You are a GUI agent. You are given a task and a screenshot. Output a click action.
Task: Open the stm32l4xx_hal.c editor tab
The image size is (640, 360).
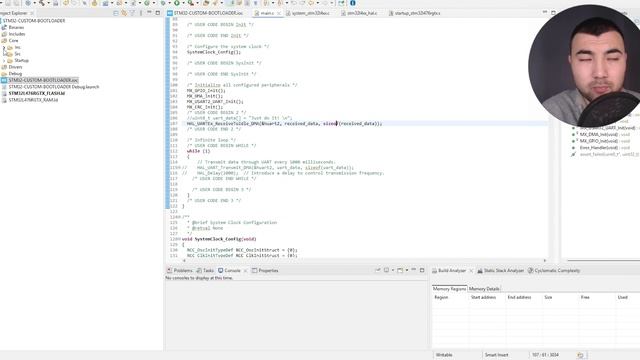pyautogui.click(x=359, y=13)
